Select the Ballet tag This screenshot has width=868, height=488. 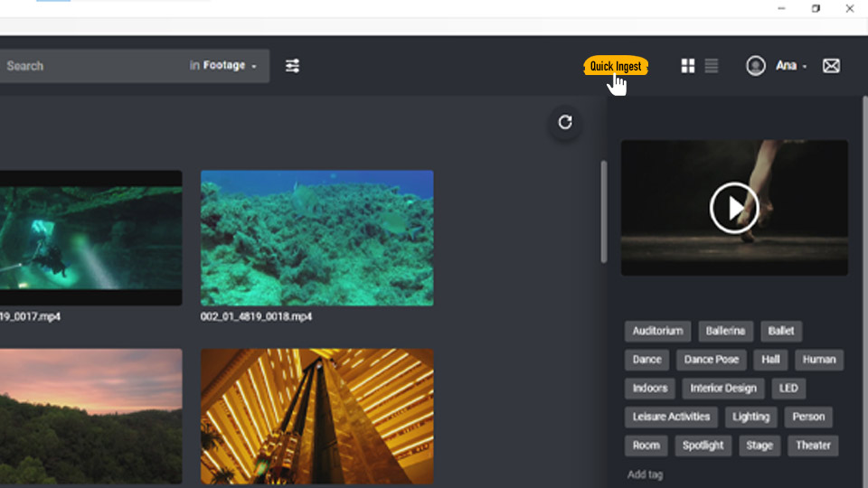tap(781, 331)
